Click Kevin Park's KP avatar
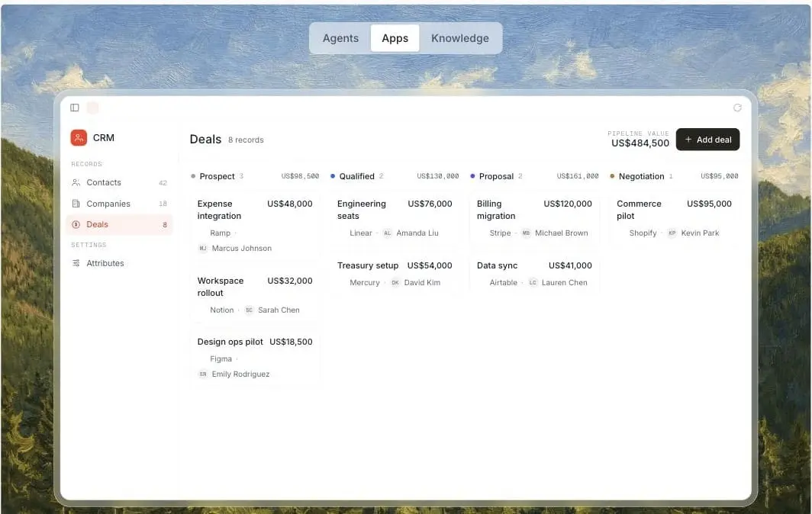 click(x=672, y=233)
